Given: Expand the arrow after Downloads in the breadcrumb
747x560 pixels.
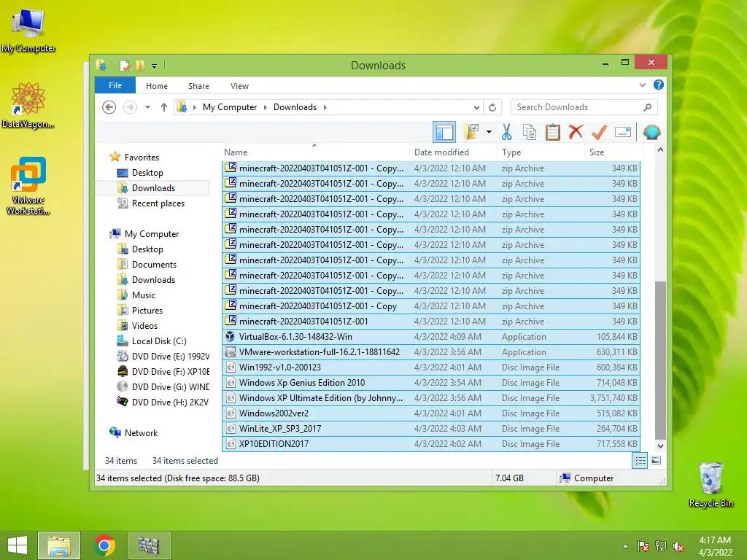Looking at the screenshot, I should click(325, 107).
